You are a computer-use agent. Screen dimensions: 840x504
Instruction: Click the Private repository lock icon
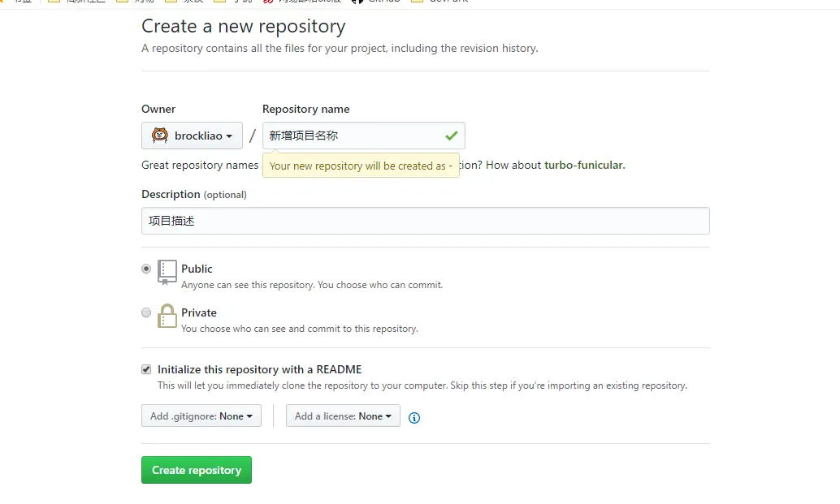point(167,316)
